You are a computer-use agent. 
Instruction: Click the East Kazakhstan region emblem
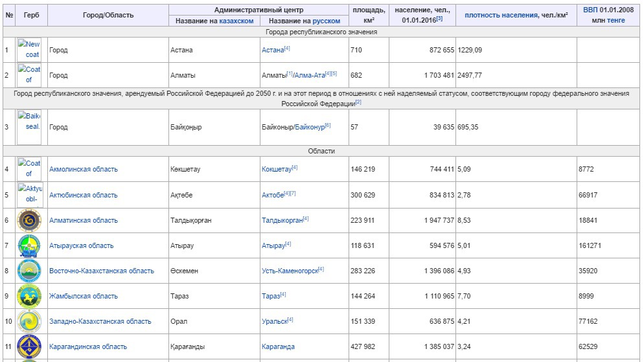point(29,271)
